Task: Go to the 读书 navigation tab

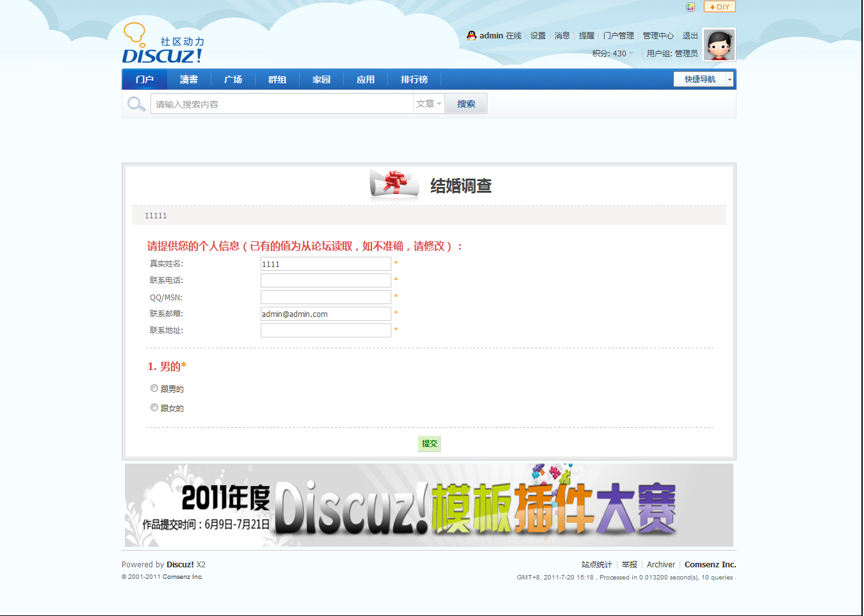Action: click(189, 79)
